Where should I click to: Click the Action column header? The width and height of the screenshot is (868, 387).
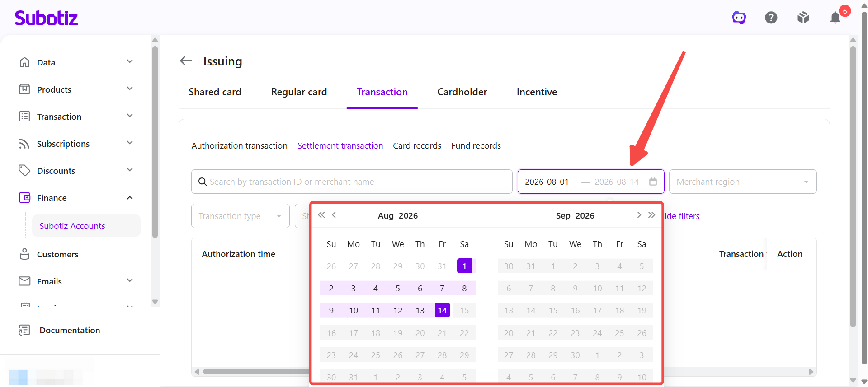tap(790, 254)
